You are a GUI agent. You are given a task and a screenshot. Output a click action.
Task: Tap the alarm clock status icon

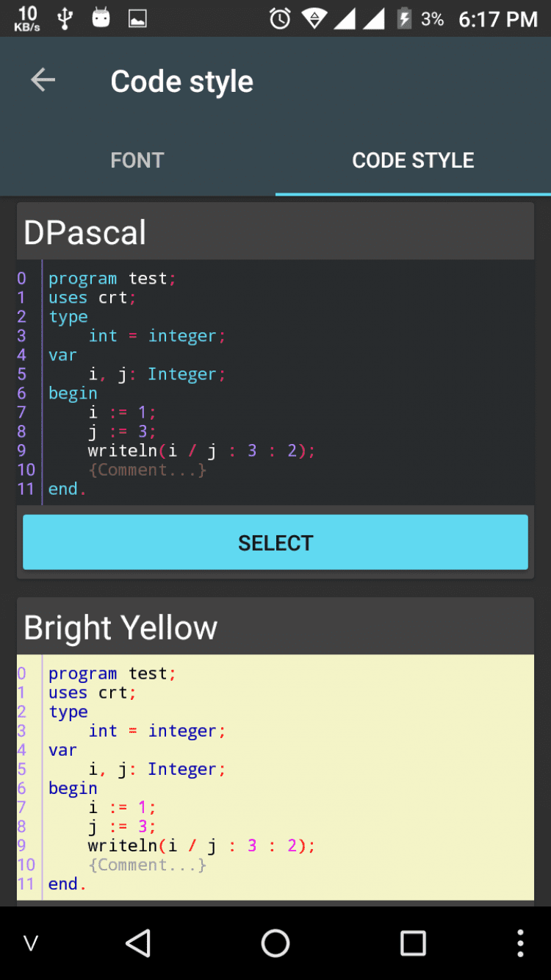pos(280,18)
